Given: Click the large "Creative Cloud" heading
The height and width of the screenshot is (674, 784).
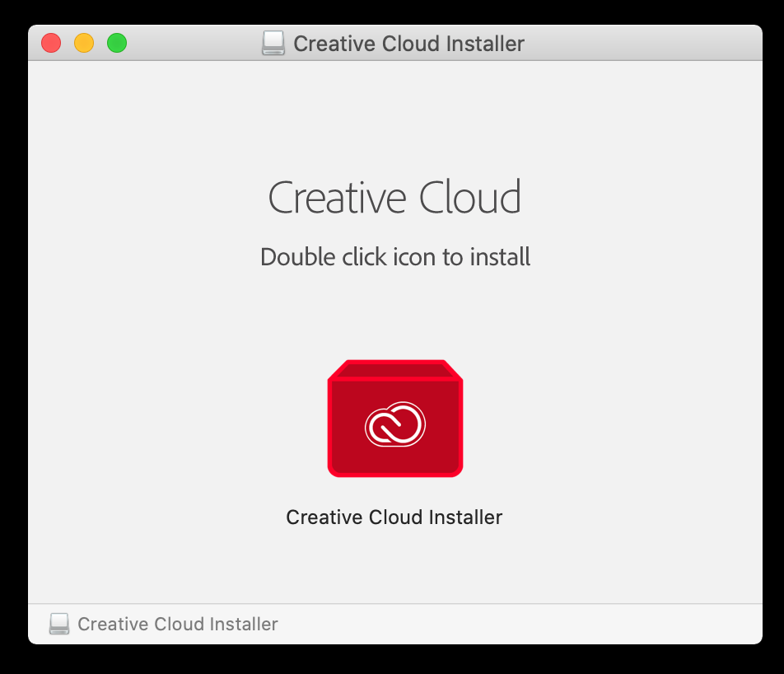Looking at the screenshot, I should [x=394, y=198].
